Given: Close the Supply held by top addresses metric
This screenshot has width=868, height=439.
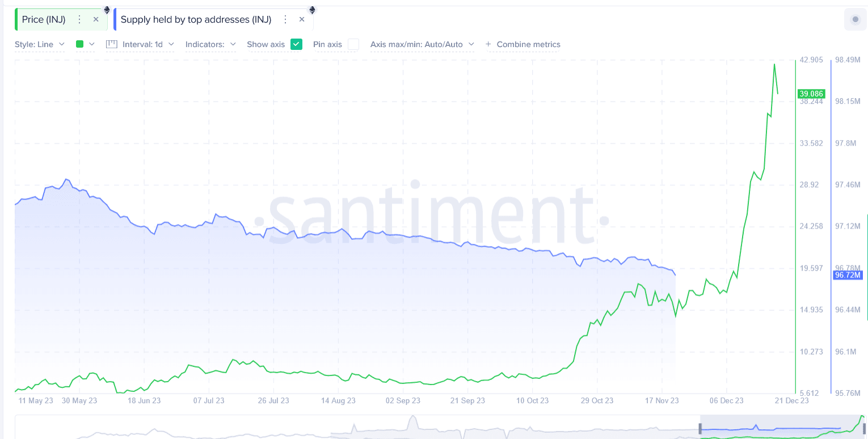Looking at the screenshot, I should 302,19.
